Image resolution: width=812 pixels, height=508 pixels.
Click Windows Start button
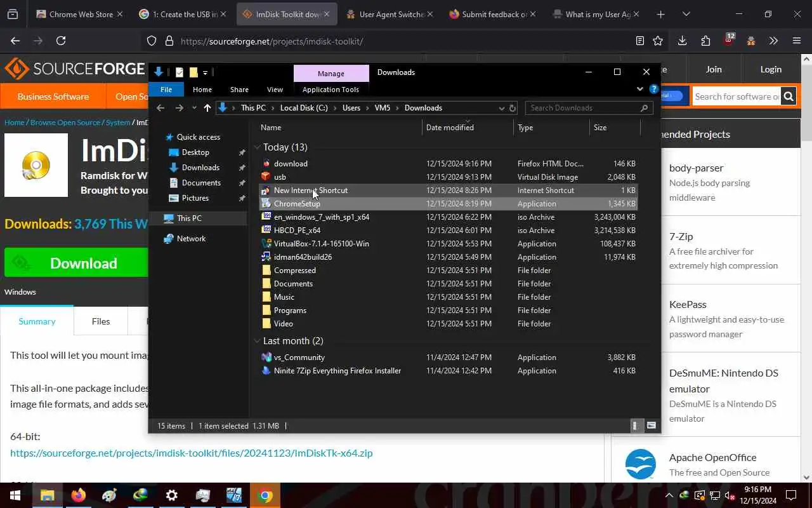[15, 495]
